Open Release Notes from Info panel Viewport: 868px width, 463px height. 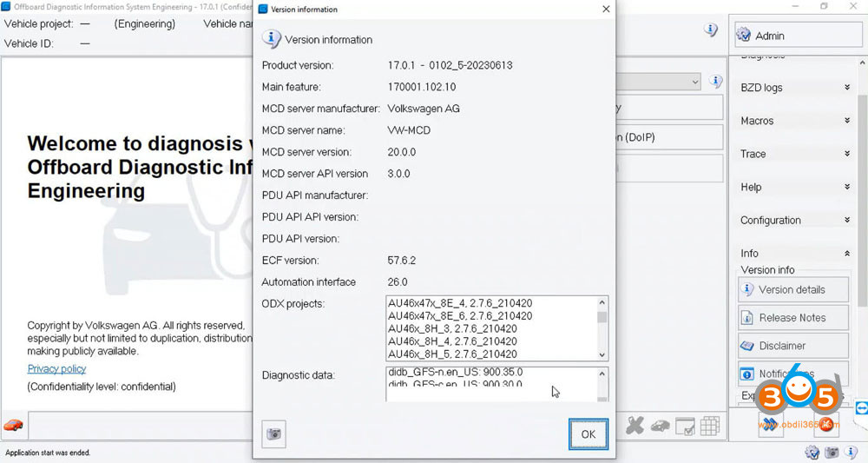coord(792,318)
